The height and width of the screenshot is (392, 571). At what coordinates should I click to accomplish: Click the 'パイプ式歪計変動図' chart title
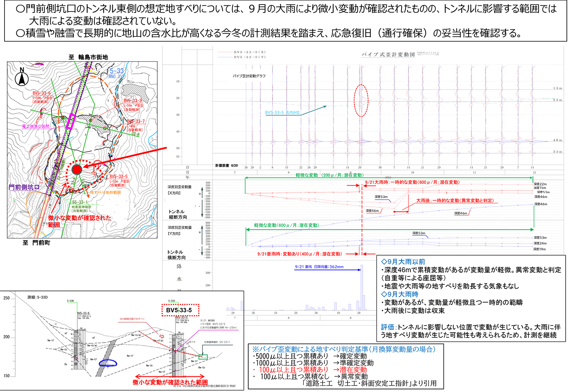[x=388, y=55]
